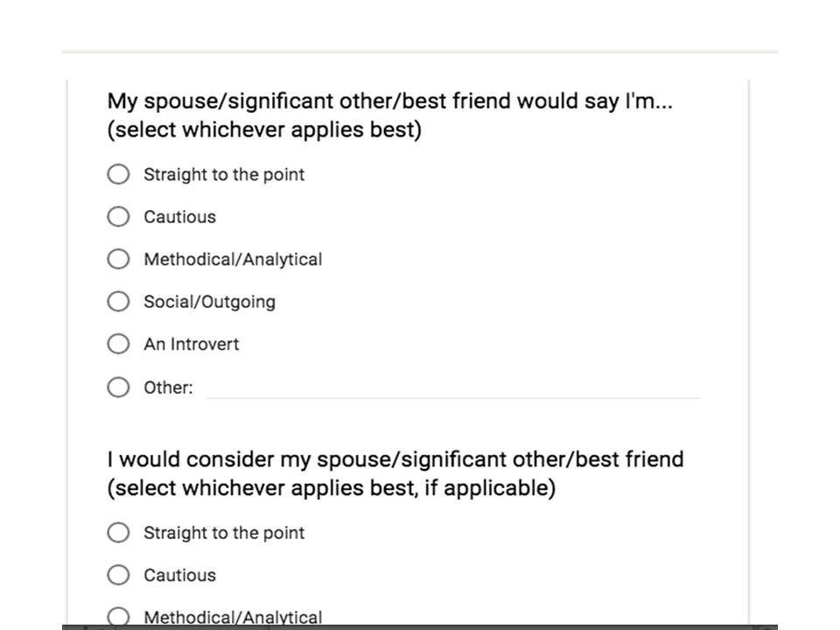
Task: Click second question's 'Straight to the point' label
Action: pyautogui.click(x=224, y=533)
